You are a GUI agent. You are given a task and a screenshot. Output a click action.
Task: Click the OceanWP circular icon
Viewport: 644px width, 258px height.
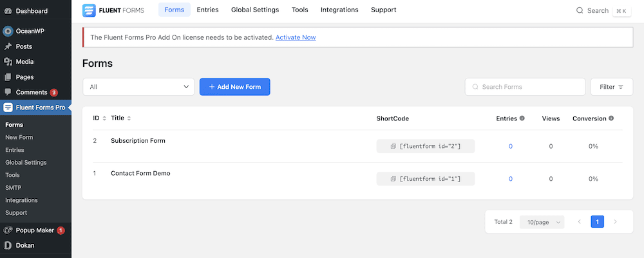pos(8,31)
